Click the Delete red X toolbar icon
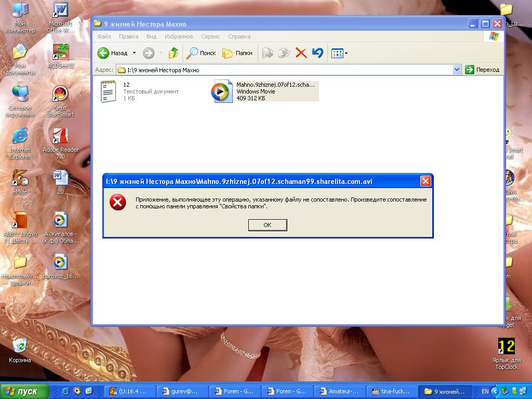The image size is (532, 399). [301, 53]
